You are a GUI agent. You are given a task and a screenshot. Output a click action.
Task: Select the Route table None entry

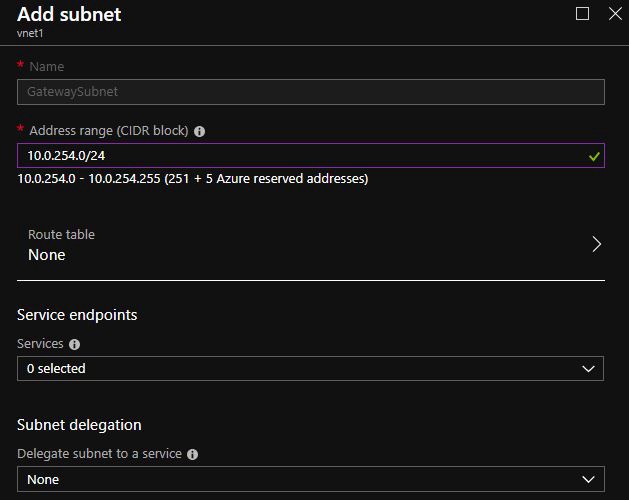[x=47, y=255]
